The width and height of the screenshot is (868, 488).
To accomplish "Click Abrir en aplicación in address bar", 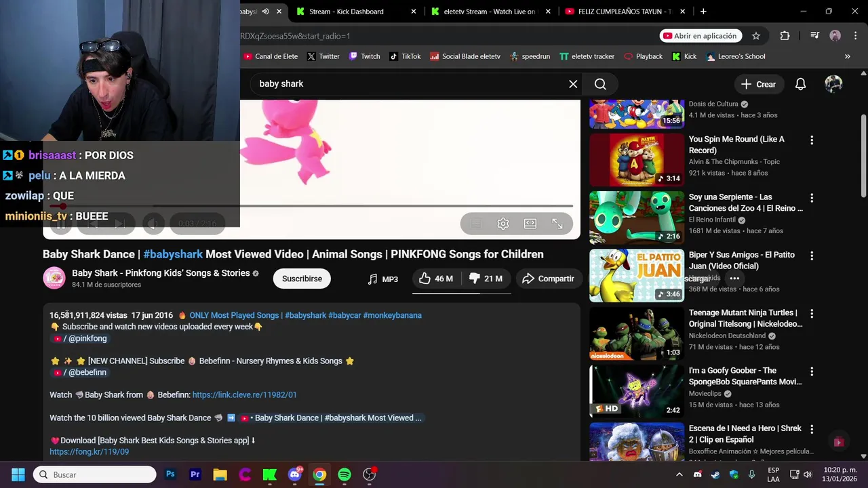I will (701, 36).
